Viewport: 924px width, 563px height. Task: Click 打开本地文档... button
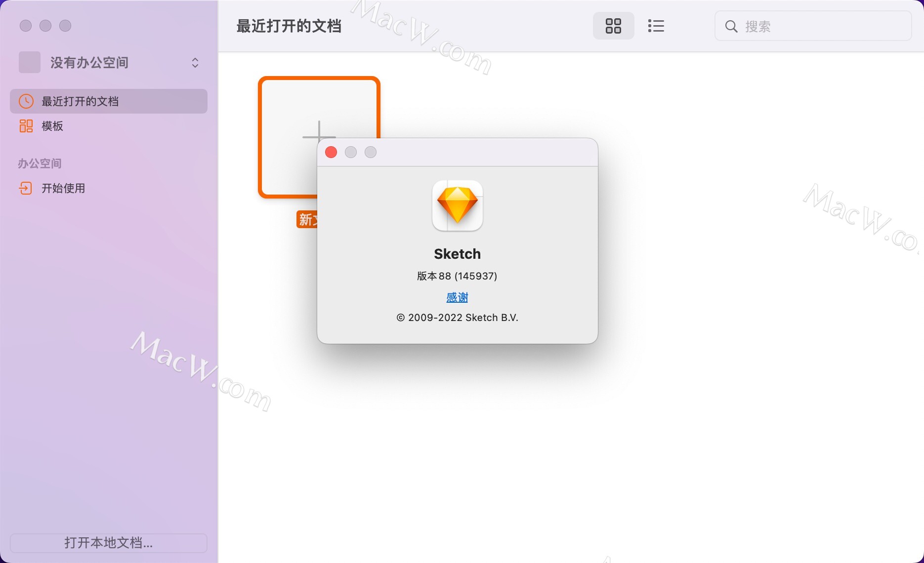[x=109, y=543]
